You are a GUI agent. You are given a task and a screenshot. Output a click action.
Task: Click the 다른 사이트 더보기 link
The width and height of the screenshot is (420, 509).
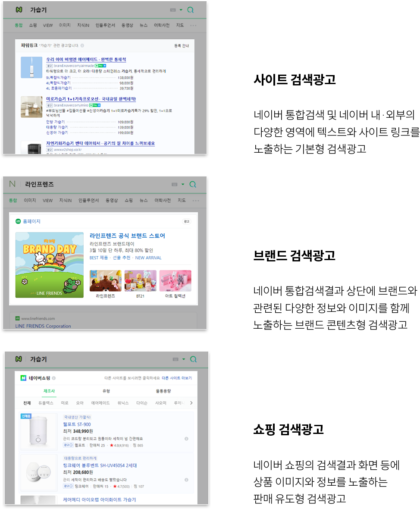[x=177, y=378]
